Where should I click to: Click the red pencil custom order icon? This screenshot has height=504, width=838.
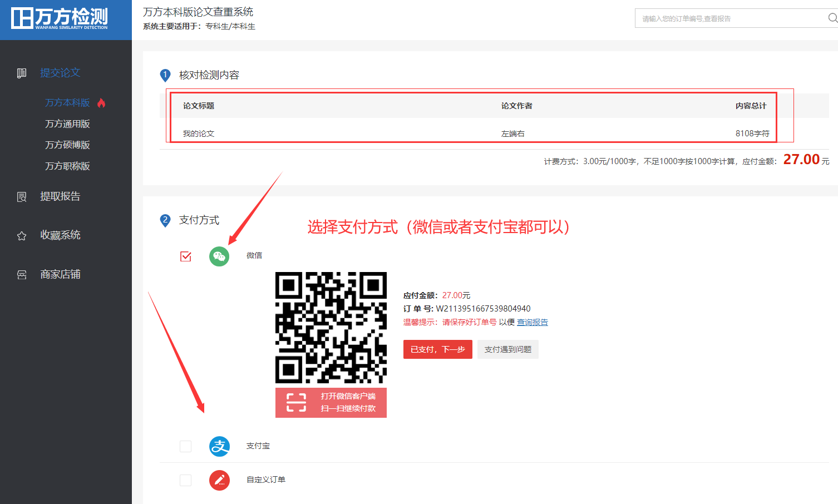coord(219,480)
